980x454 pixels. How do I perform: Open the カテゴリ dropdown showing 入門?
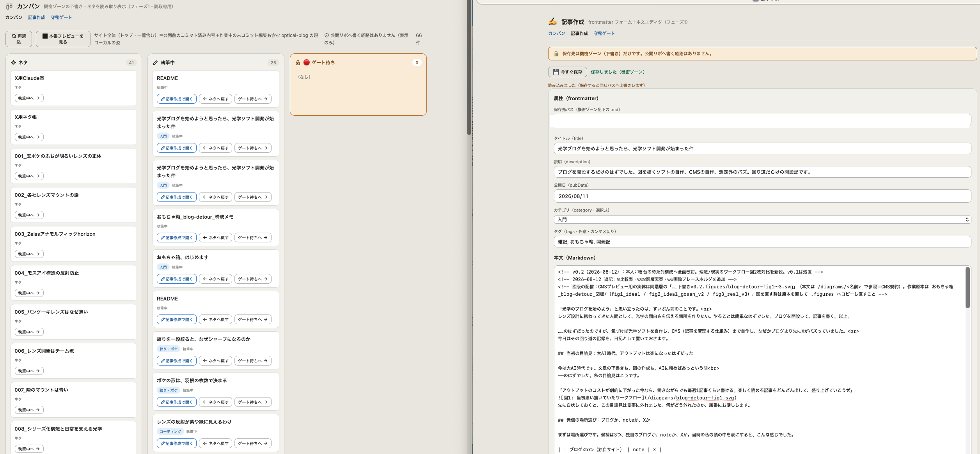point(762,220)
